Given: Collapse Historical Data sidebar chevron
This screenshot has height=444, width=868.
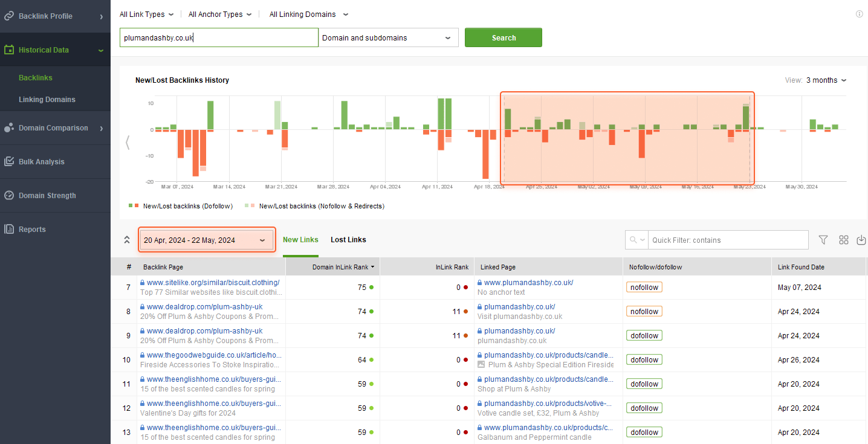Looking at the screenshot, I should click(101, 50).
